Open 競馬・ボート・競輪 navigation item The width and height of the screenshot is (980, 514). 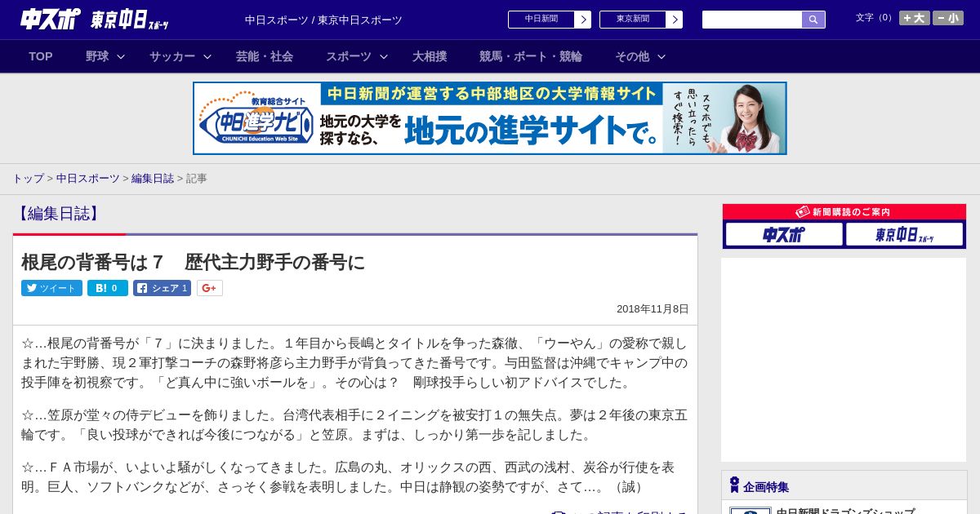pyautogui.click(x=531, y=56)
